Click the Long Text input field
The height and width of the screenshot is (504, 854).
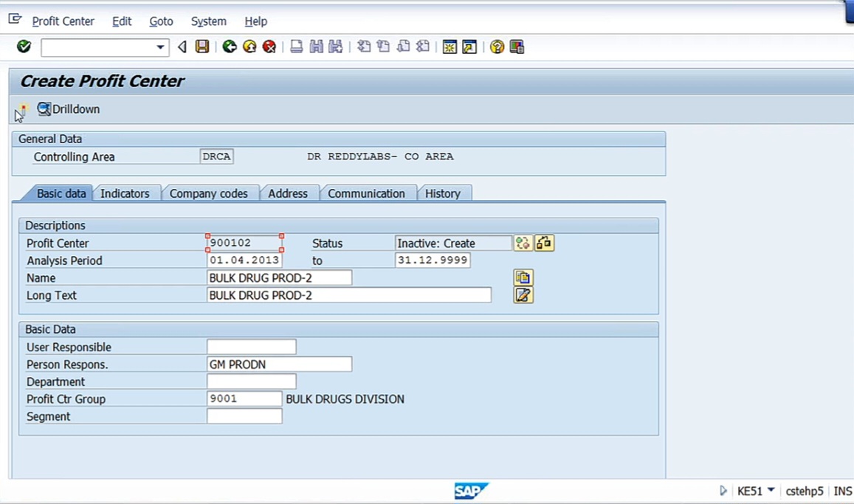(349, 295)
